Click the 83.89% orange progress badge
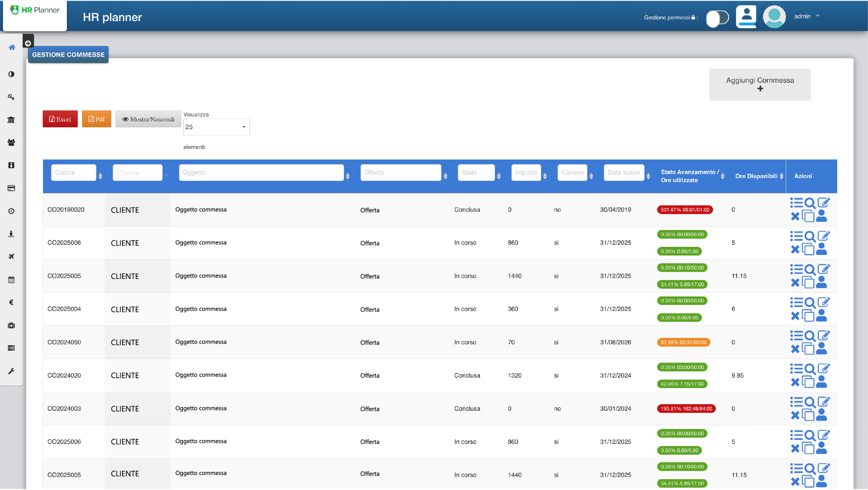 (684, 342)
